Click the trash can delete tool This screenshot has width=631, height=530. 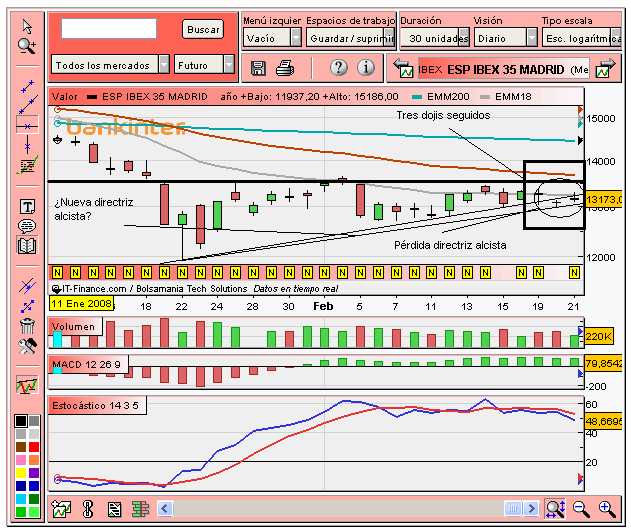coord(27,326)
